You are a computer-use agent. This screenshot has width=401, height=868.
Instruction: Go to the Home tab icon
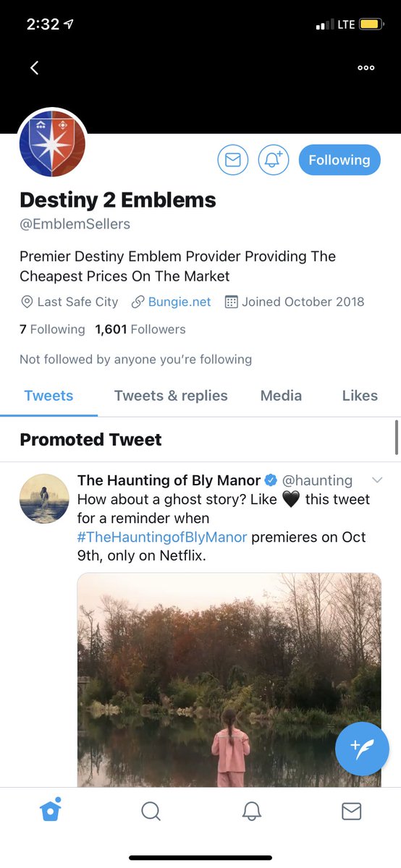click(50, 810)
